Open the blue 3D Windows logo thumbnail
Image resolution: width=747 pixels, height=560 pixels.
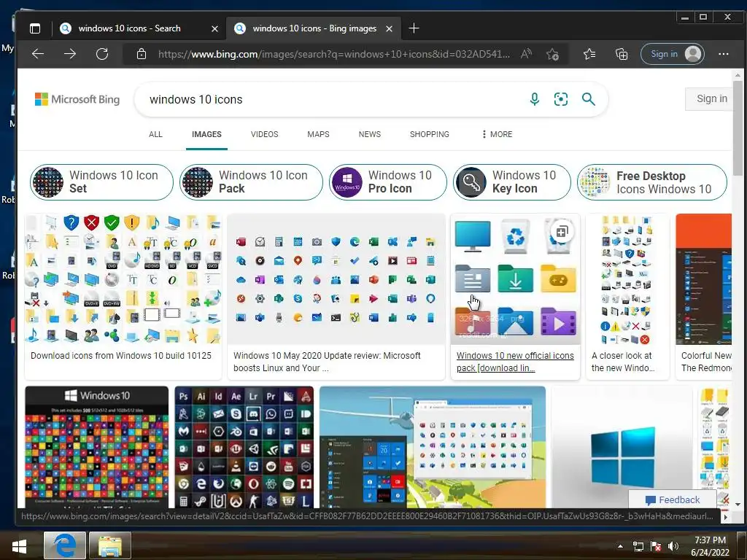(x=622, y=447)
